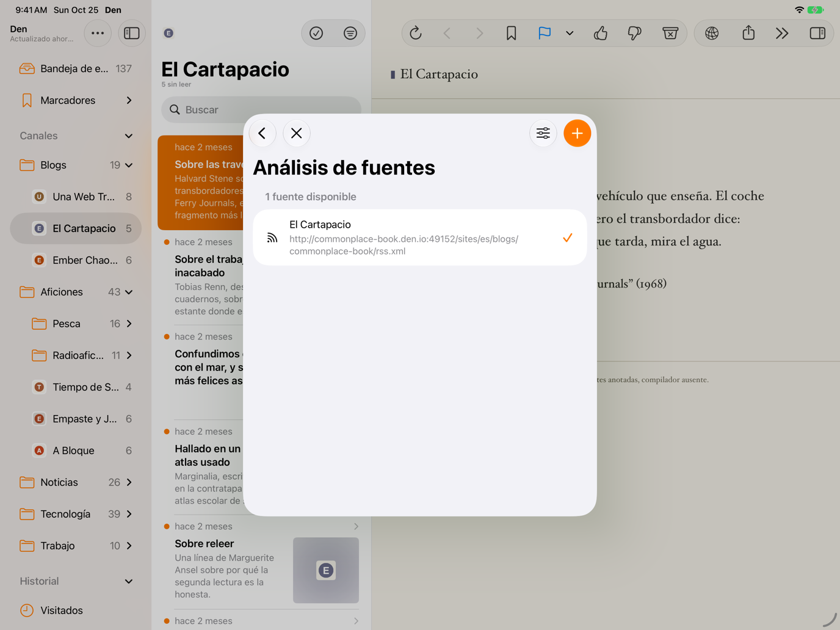Open Visitados history item
840x630 pixels.
[x=76, y=610]
